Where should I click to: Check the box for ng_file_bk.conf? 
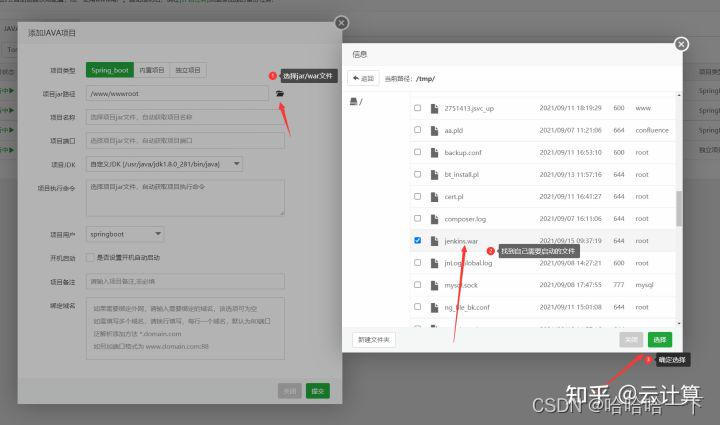coord(417,307)
